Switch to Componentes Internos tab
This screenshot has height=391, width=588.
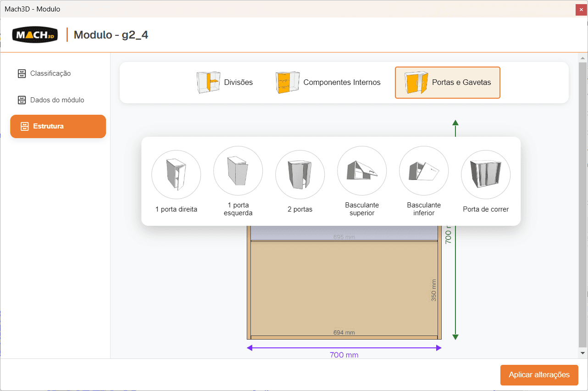[328, 83]
